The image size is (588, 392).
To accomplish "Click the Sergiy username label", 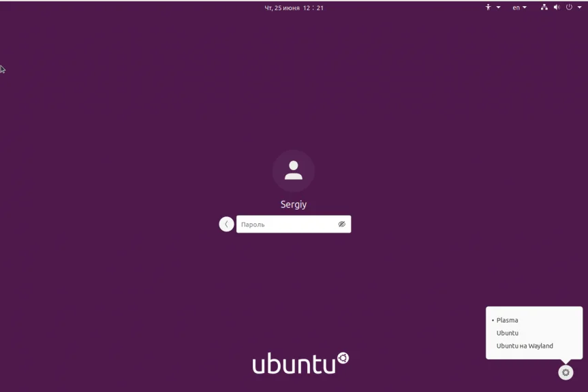I will (294, 204).
